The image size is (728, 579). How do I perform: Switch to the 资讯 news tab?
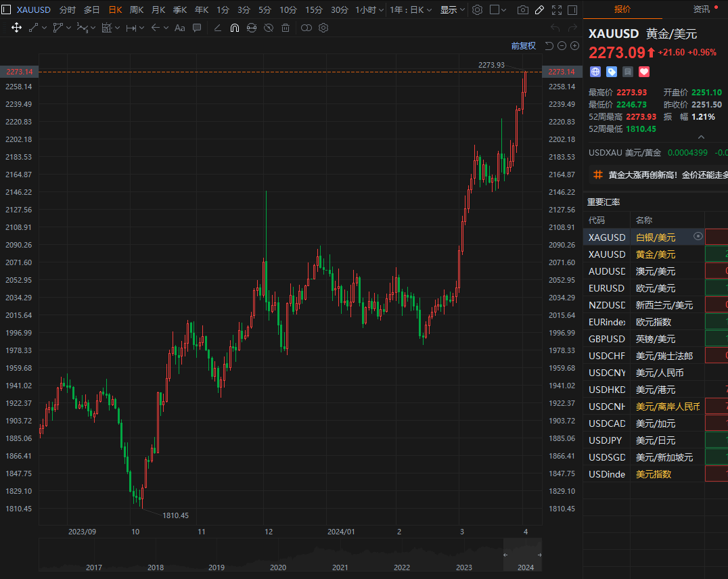[x=702, y=9]
